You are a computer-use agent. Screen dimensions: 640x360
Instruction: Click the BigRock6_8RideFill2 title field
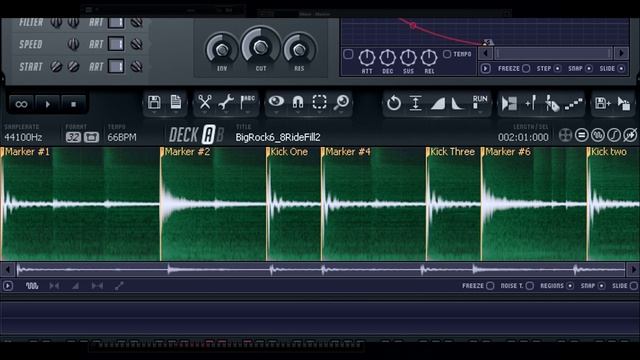coord(278,138)
